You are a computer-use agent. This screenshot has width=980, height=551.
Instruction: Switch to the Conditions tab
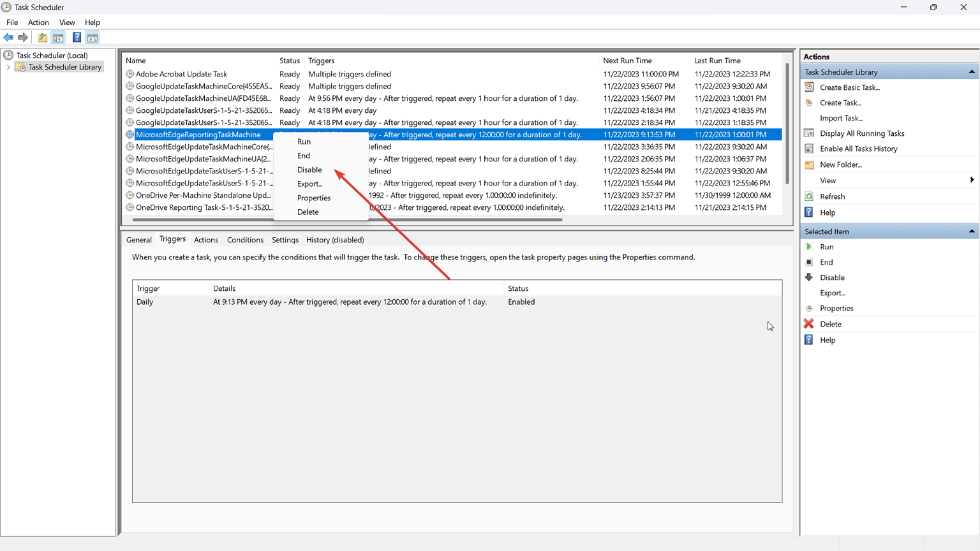(245, 240)
